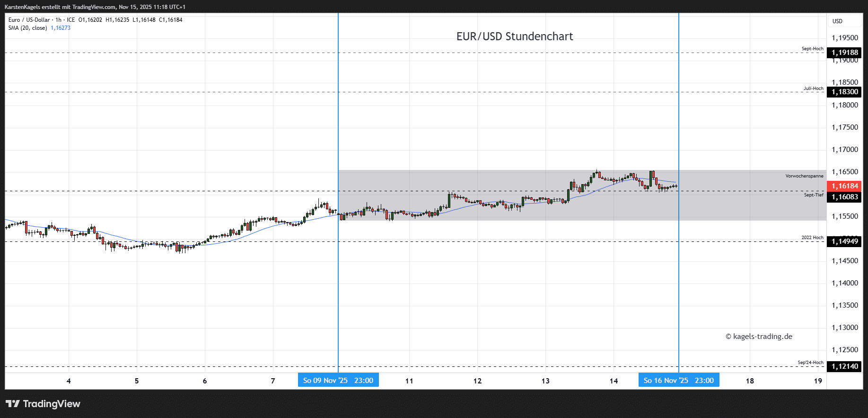Click the Sep'24-Hoch price tag 1,12140
This screenshot has width=868, height=418.
click(844, 366)
